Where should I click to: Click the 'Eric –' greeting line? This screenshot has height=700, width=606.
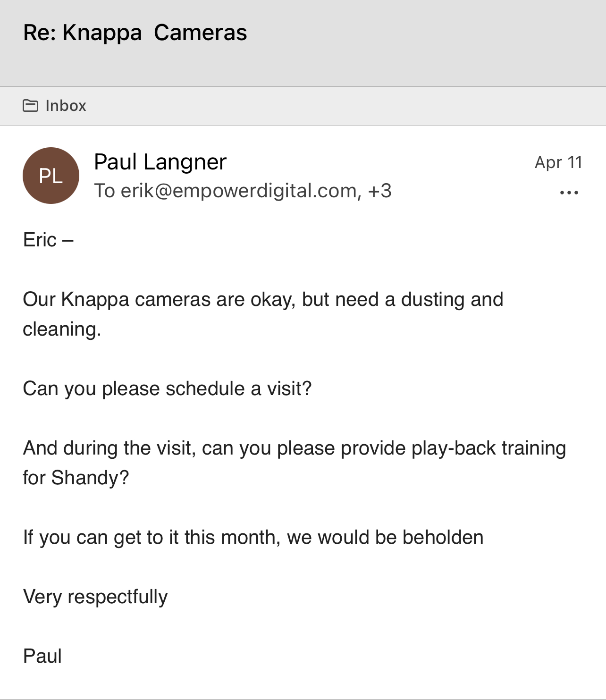point(48,240)
